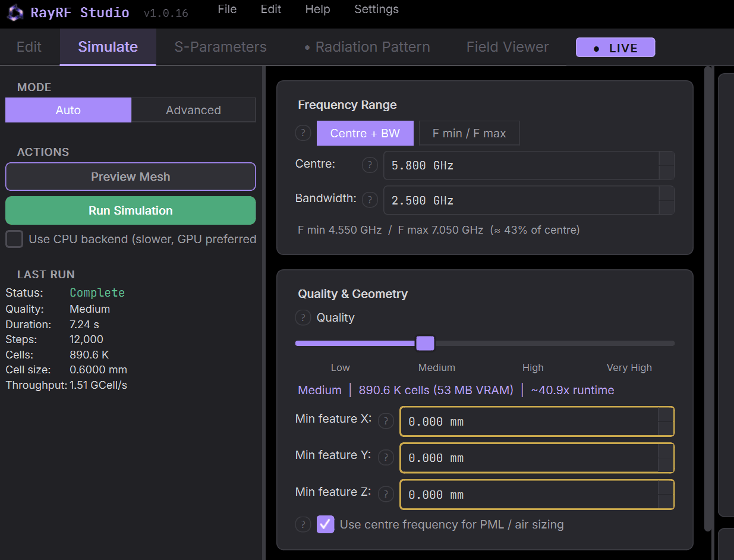The width and height of the screenshot is (734, 560).
Task: Increment Min feature X stepper
Action: click(x=666, y=414)
